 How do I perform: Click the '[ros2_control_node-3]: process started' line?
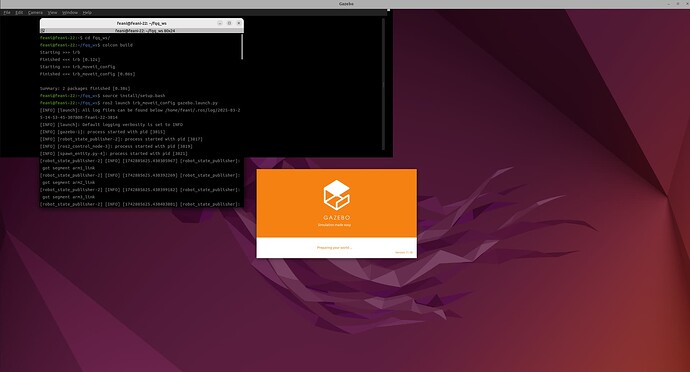point(116,146)
